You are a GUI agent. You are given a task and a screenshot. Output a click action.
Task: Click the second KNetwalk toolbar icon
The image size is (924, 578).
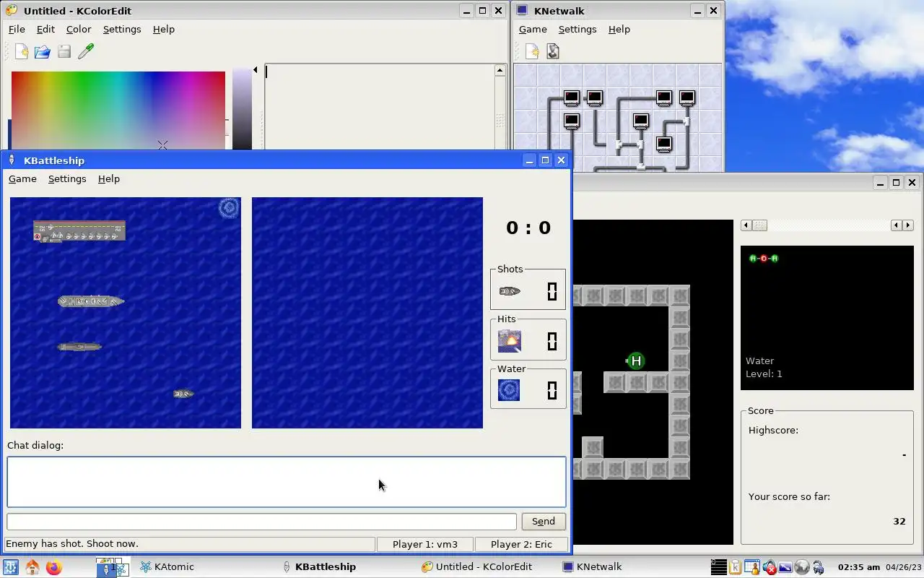pyautogui.click(x=553, y=51)
